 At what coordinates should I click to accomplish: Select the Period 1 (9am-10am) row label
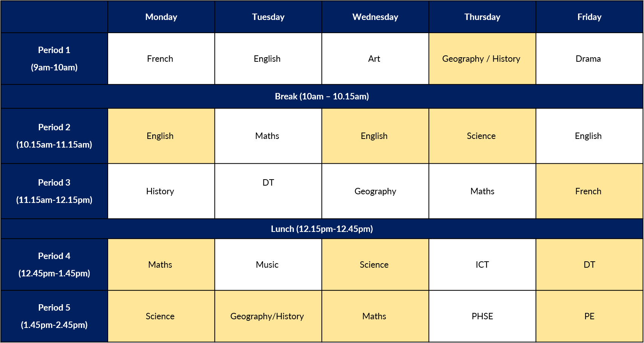(54, 59)
